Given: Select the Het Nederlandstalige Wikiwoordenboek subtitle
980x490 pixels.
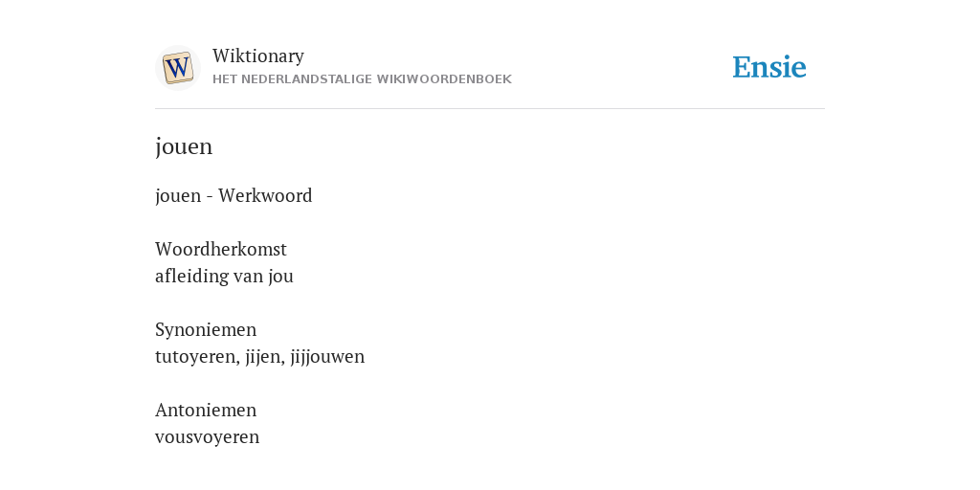Looking at the screenshot, I should [x=362, y=79].
